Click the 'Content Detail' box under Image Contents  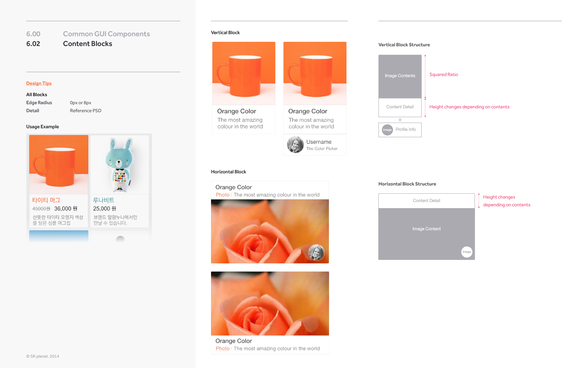pyautogui.click(x=400, y=107)
